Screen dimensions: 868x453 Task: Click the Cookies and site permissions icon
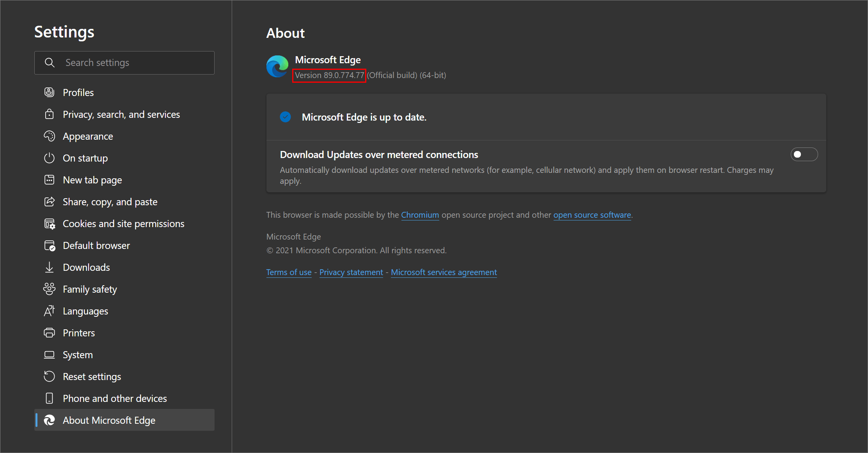[x=49, y=223]
